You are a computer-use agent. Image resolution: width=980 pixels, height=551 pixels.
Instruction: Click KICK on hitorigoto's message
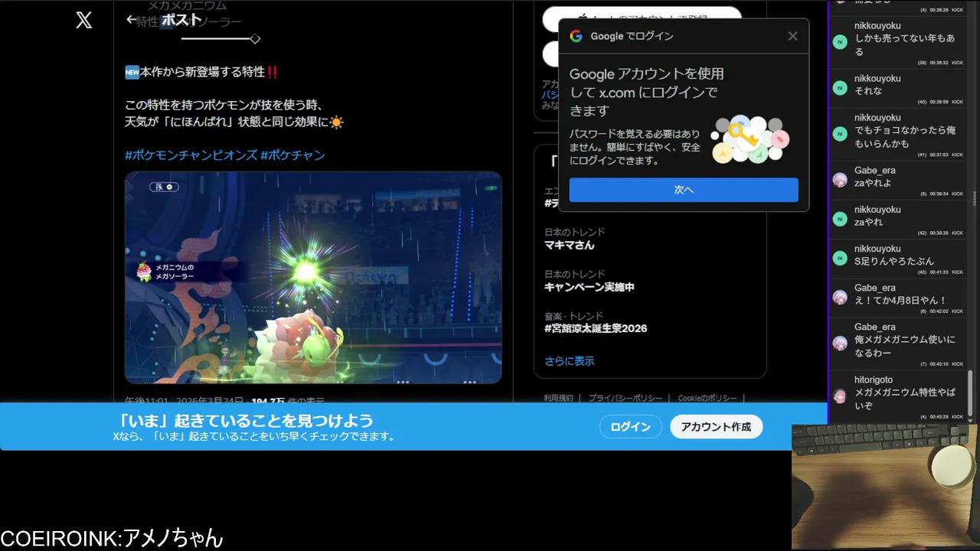957,416
